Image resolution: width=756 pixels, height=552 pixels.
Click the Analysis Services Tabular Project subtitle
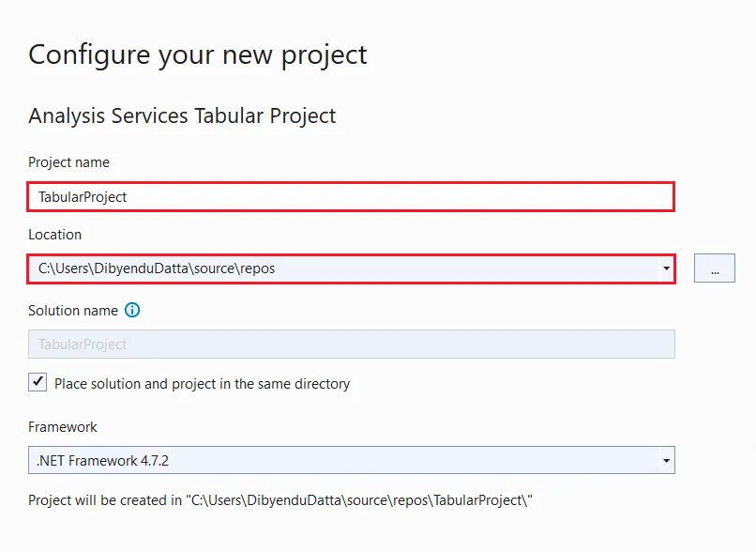pos(182,116)
